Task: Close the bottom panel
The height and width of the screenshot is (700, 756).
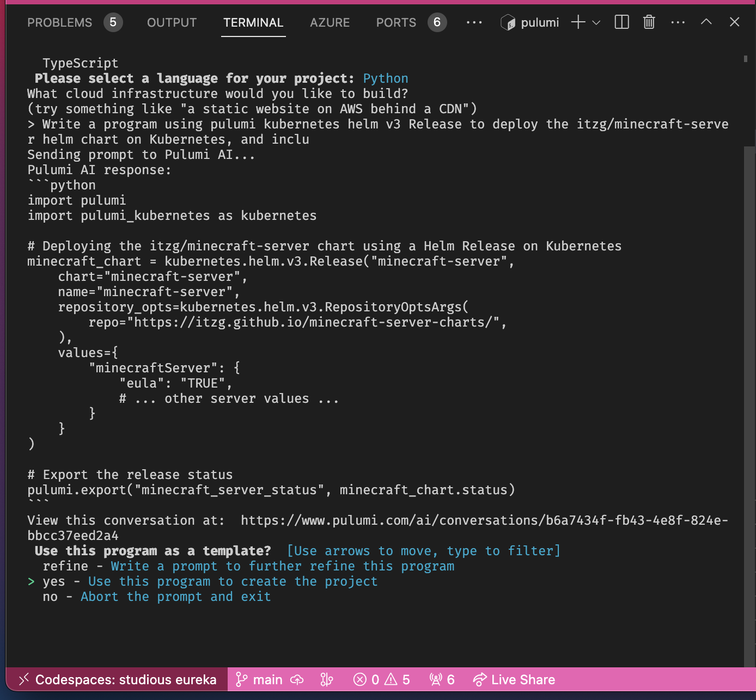Action: pos(734,22)
